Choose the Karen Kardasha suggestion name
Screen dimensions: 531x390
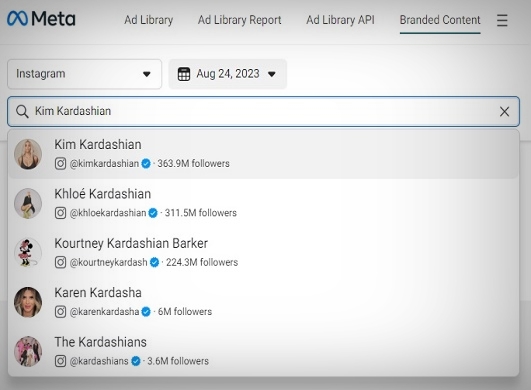98,293
